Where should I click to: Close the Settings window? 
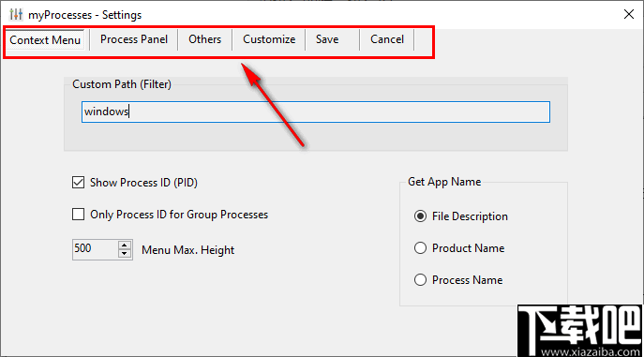point(628,14)
